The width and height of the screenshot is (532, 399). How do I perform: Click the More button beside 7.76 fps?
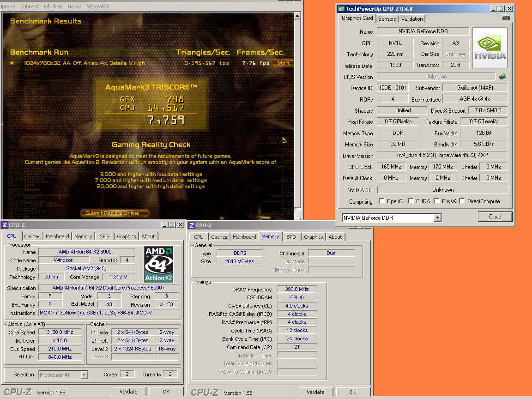coord(283,63)
